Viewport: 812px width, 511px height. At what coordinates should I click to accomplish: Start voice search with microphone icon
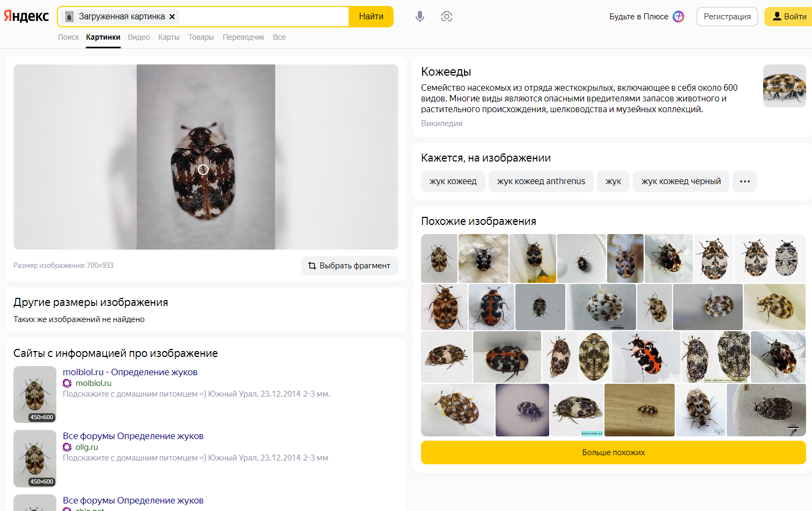coord(420,17)
